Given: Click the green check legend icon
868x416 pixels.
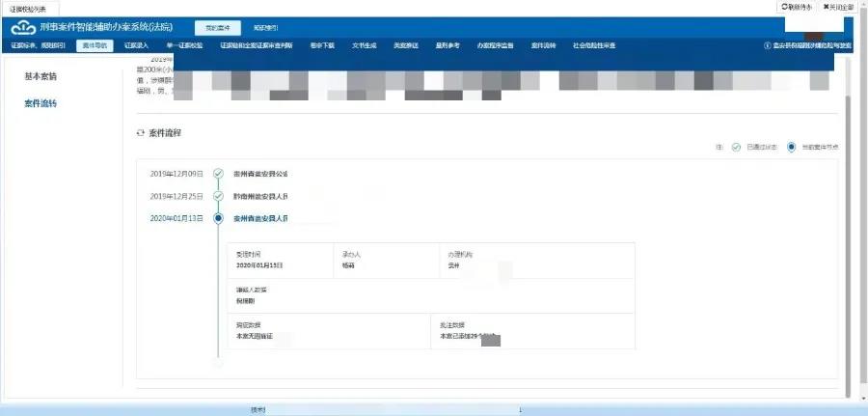Looking at the screenshot, I should [736, 148].
